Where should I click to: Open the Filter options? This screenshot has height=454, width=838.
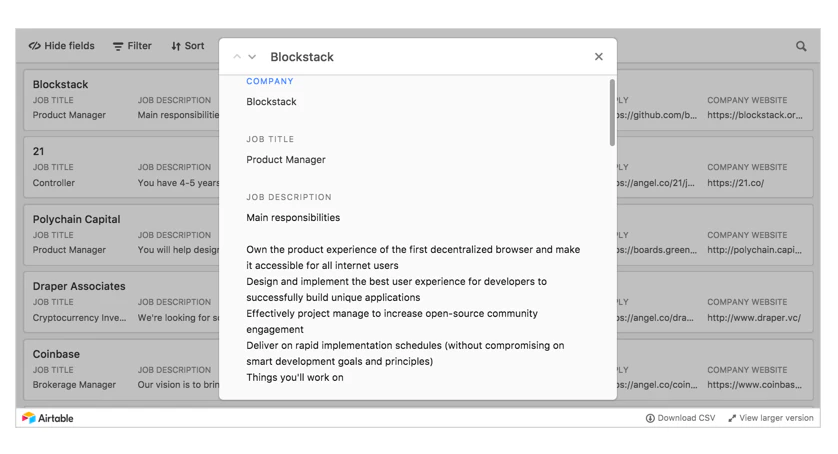click(x=132, y=46)
